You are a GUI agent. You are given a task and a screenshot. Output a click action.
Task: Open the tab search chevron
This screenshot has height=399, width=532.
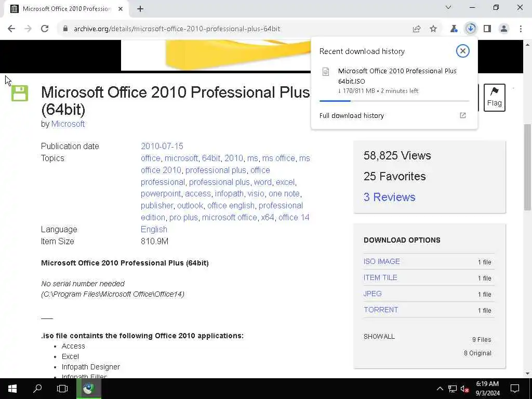pos(448,7)
